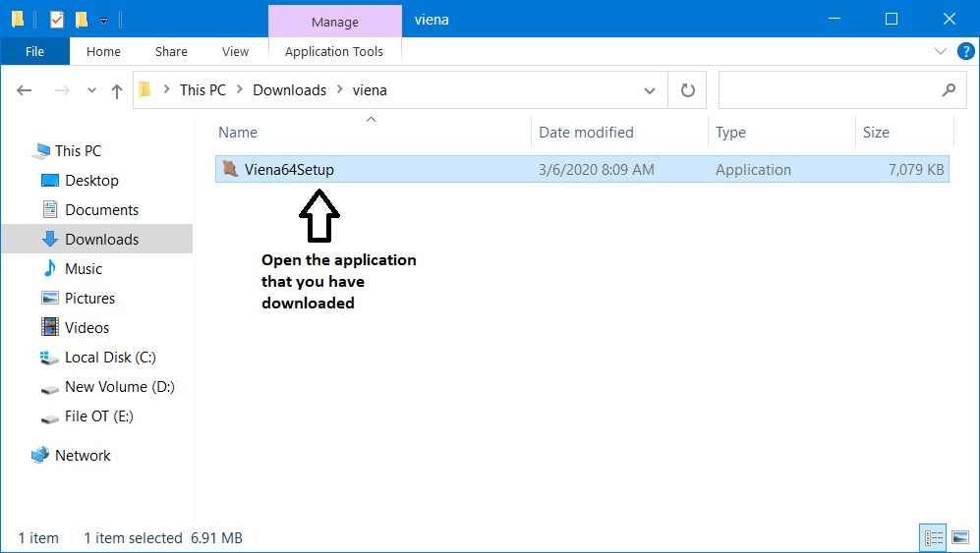Screen dimensions: 980x553
Task: Click the blue Downloads arrow icon
Action: point(50,239)
